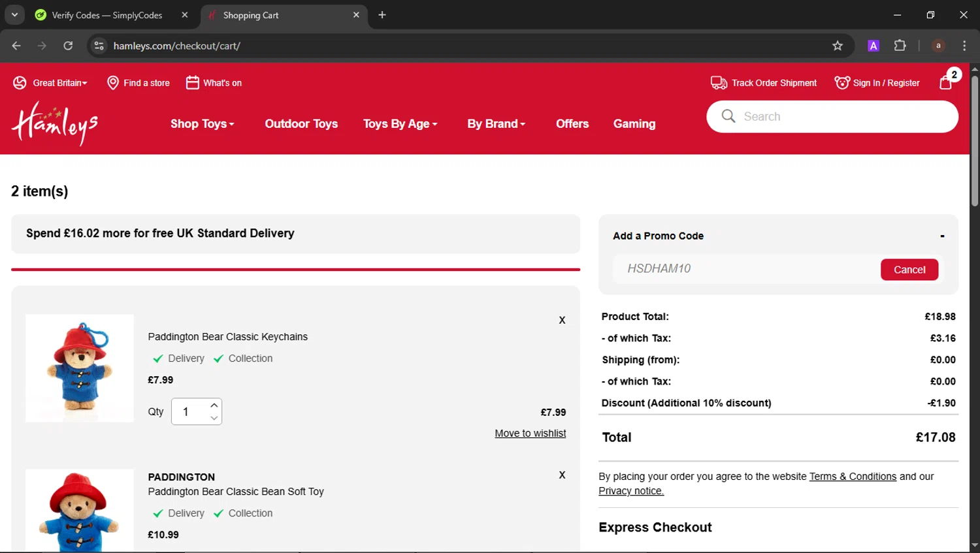Open the Paddington Keychains product thumbnail
The image size is (980, 553).
(80, 368)
